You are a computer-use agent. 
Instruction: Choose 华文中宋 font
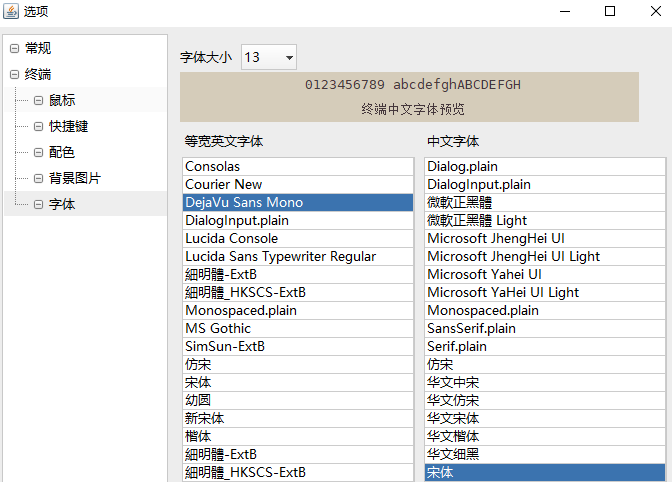pos(545,382)
